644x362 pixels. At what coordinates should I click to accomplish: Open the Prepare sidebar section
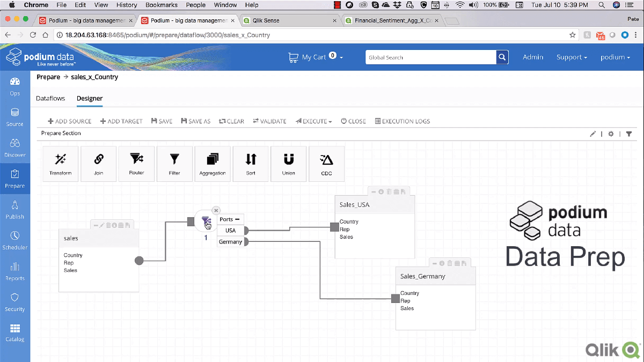15,179
